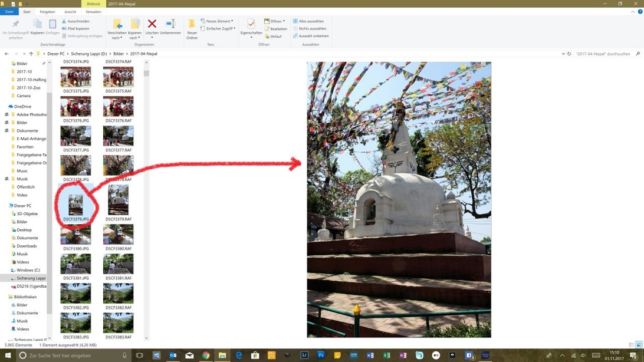This screenshot has width=644, height=362.
Task: Click the Kopieren copy icon
Action: tap(37, 25)
